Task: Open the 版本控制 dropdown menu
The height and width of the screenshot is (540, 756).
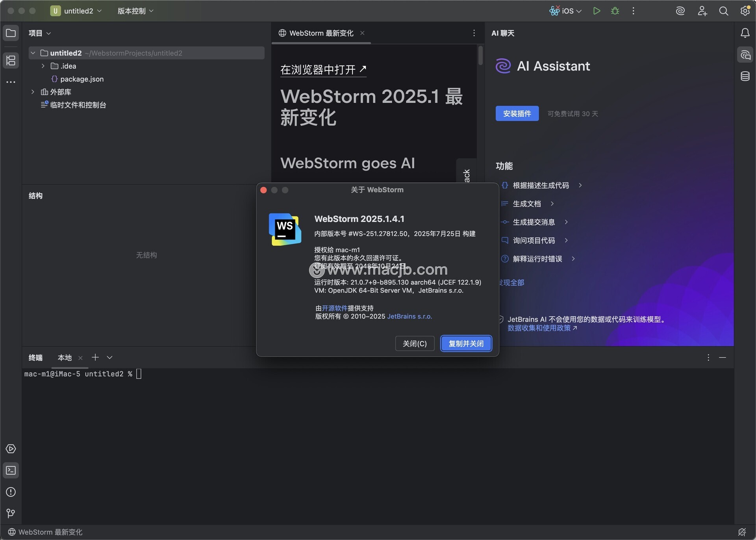Action: [135, 11]
